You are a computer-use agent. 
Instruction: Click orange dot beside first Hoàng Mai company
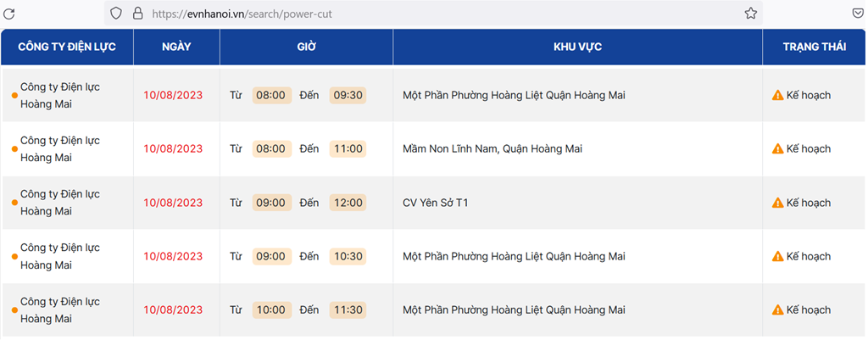pyautogui.click(x=14, y=96)
